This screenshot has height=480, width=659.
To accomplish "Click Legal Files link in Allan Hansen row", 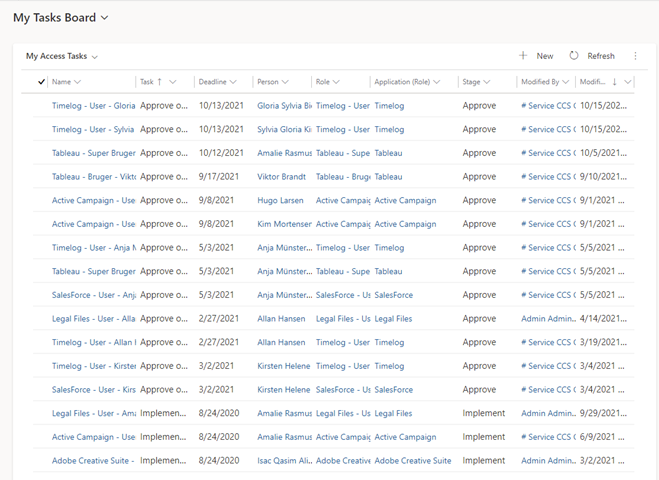I will tap(393, 319).
